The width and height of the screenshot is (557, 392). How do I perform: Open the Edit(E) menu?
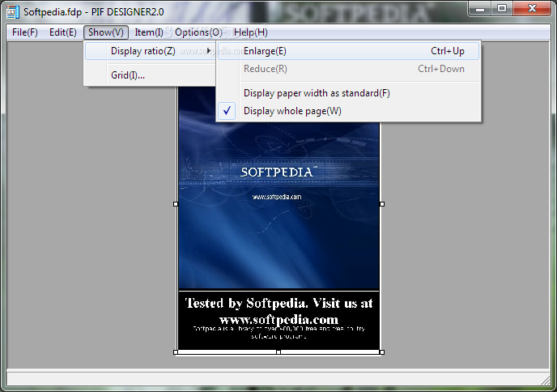click(63, 32)
